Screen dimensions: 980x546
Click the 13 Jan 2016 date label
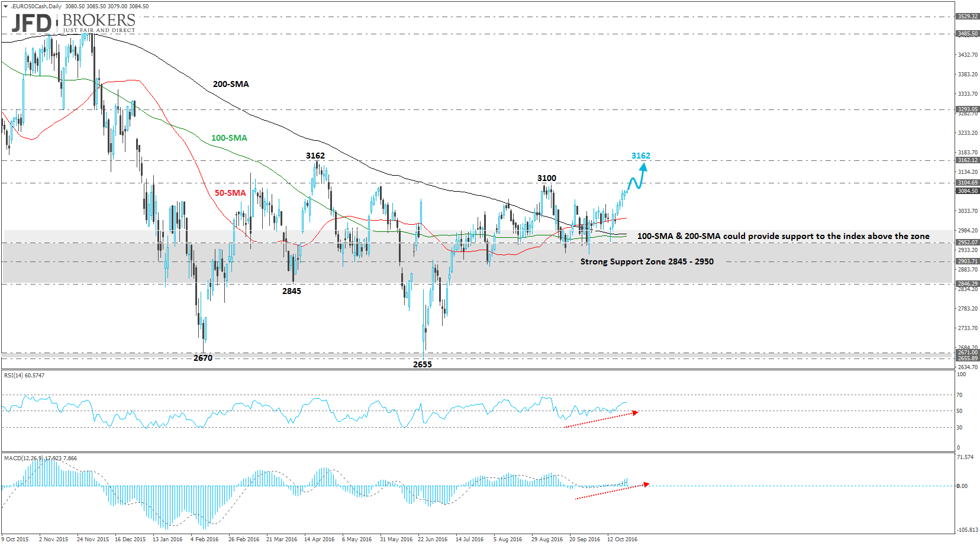click(x=167, y=539)
